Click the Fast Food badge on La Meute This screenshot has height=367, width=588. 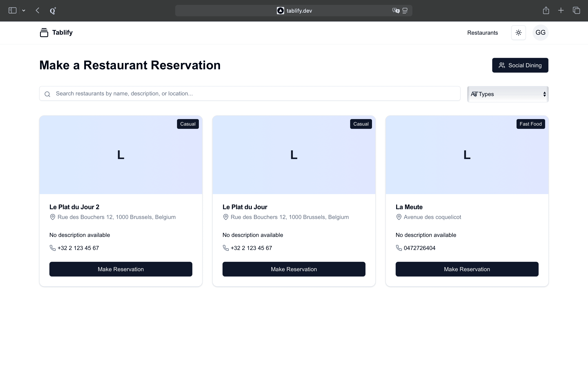tap(530, 124)
